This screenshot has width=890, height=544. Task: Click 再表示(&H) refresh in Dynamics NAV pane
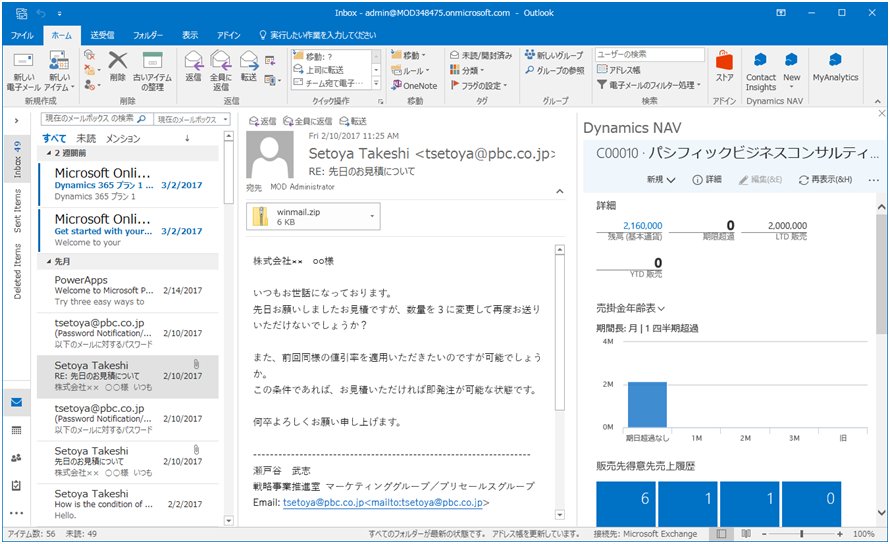tap(825, 179)
